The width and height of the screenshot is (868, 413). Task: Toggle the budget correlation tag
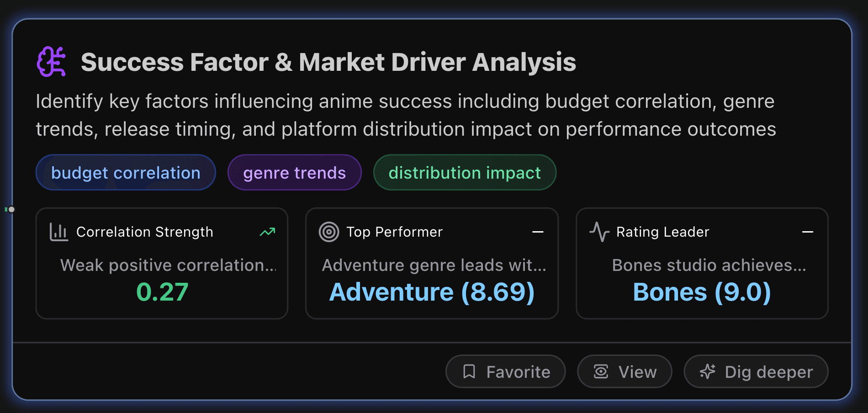[x=126, y=172]
